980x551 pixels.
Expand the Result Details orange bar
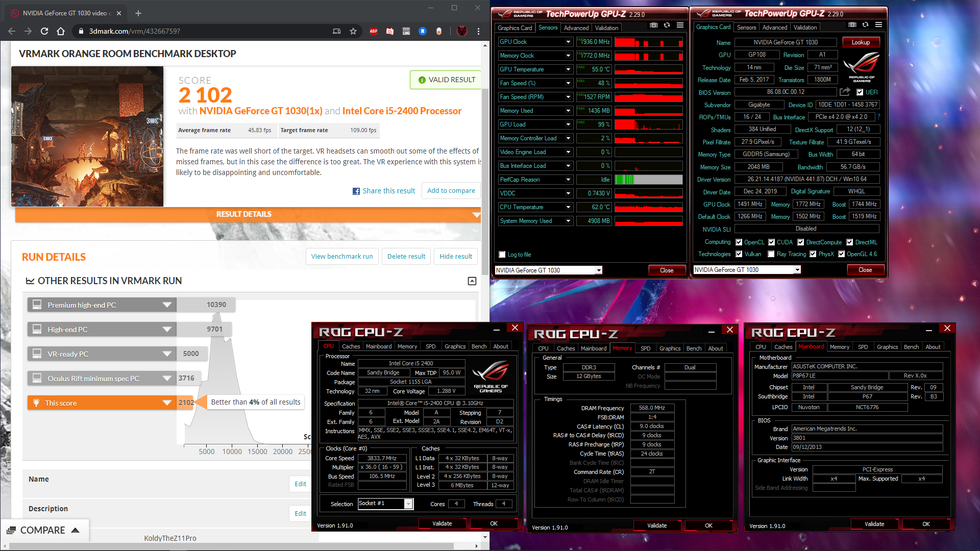click(x=248, y=215)
